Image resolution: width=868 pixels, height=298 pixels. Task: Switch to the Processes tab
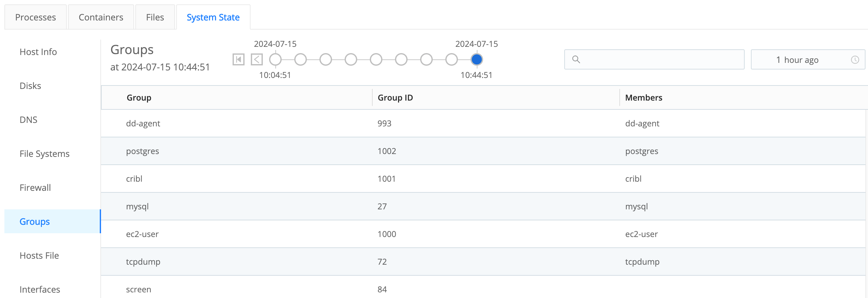click(35, 17)
